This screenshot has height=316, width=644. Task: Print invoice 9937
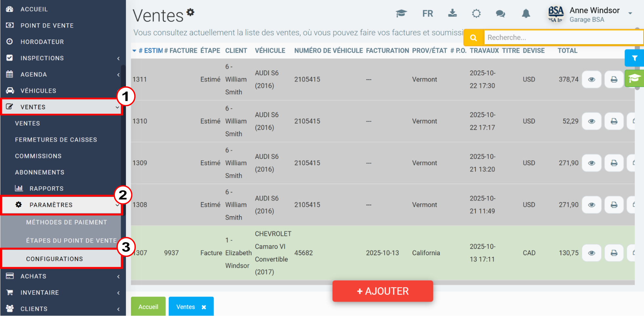614,253
